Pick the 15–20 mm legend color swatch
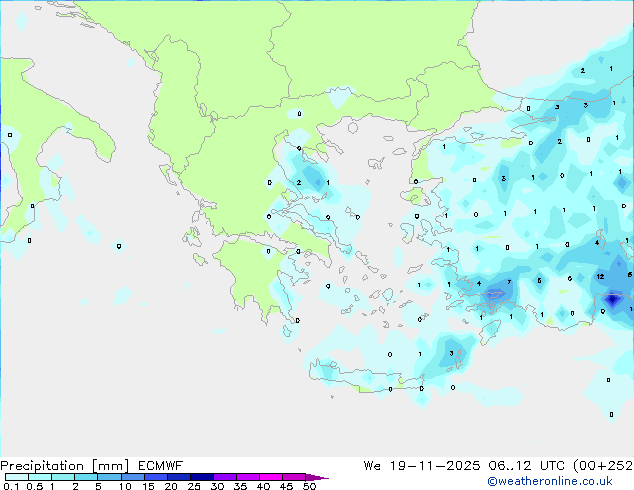Screen dimensions: 634x490 pos(156,477)
